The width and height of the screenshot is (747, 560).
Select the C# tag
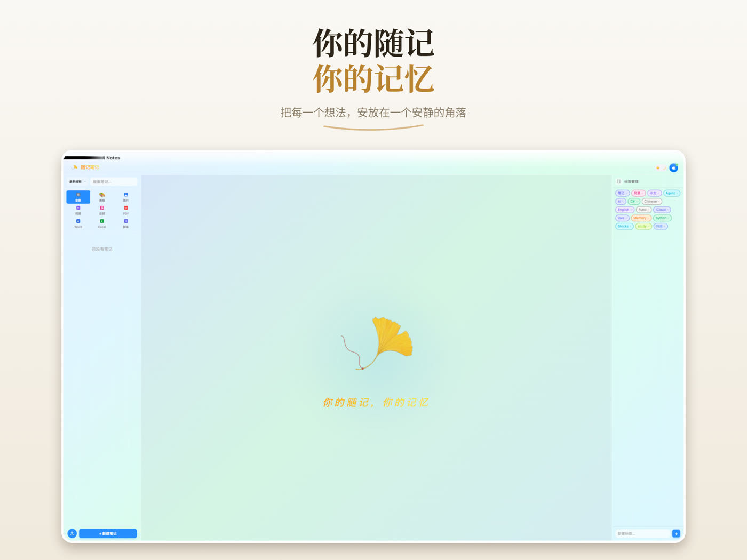tap(634, 202)
